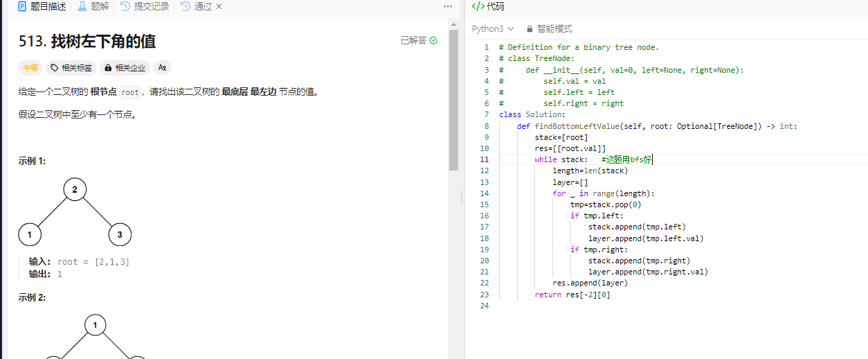
Task: Click the length=len(stack) line
Action: coord(590,170)
